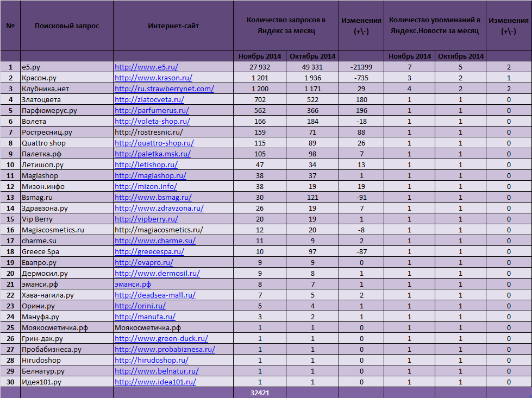Open the orini.ru link
Viewport: 532px width, 398px height.
[140, 306]
